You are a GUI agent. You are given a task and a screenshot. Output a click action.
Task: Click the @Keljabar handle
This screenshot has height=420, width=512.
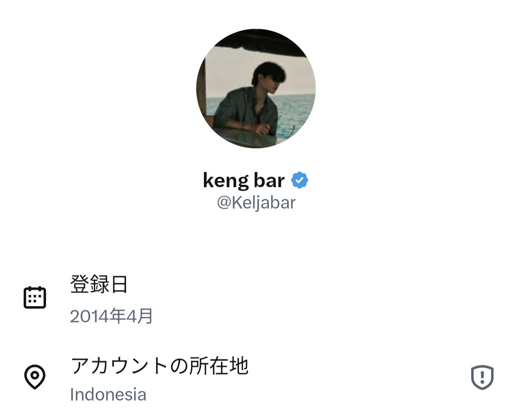[256, 203]
